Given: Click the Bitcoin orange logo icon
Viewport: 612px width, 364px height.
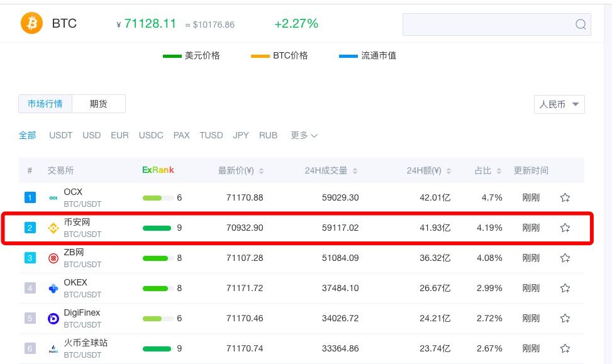Looking at the screenshot, I should (31, 23).
